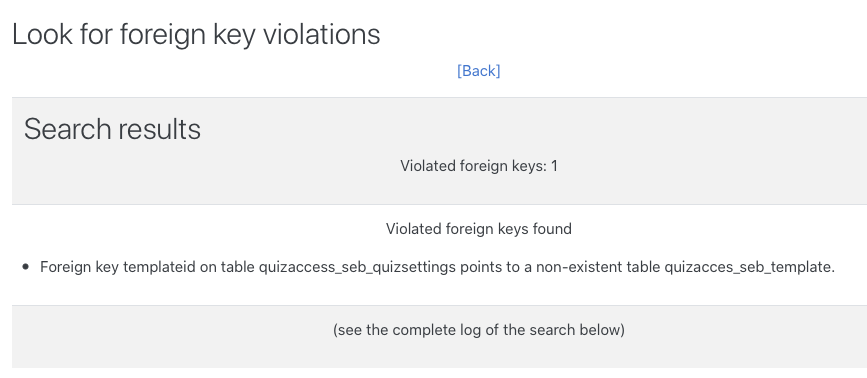Click the word 'Back' inside the brackets

(478, 71)
